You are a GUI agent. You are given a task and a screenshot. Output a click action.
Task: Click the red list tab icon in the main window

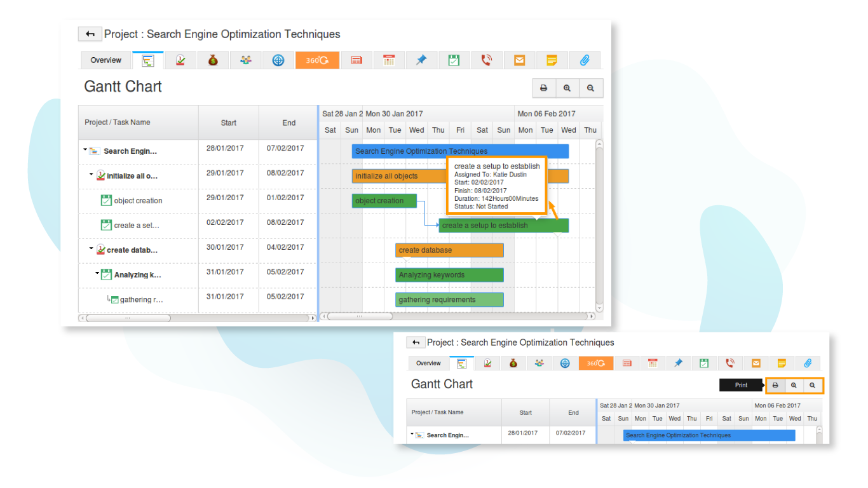coord(356,60)
